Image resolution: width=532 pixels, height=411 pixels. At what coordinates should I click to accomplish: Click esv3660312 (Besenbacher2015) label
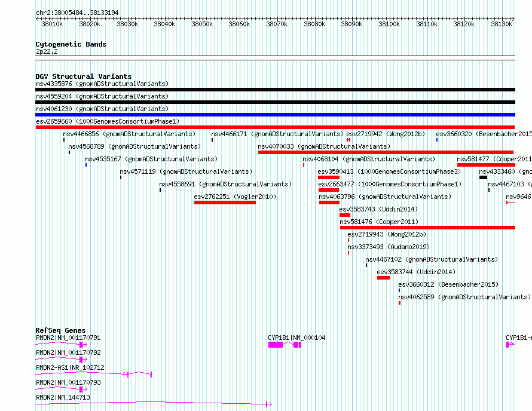449,284
